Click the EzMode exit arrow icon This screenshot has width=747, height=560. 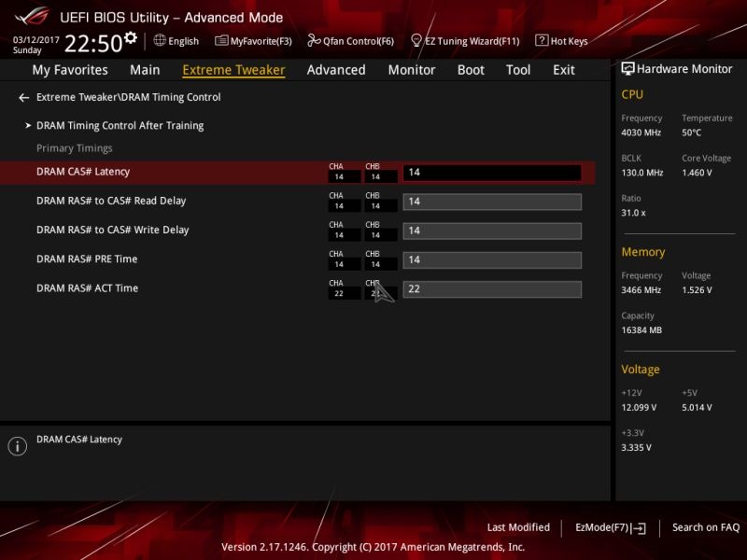(639, 528)
